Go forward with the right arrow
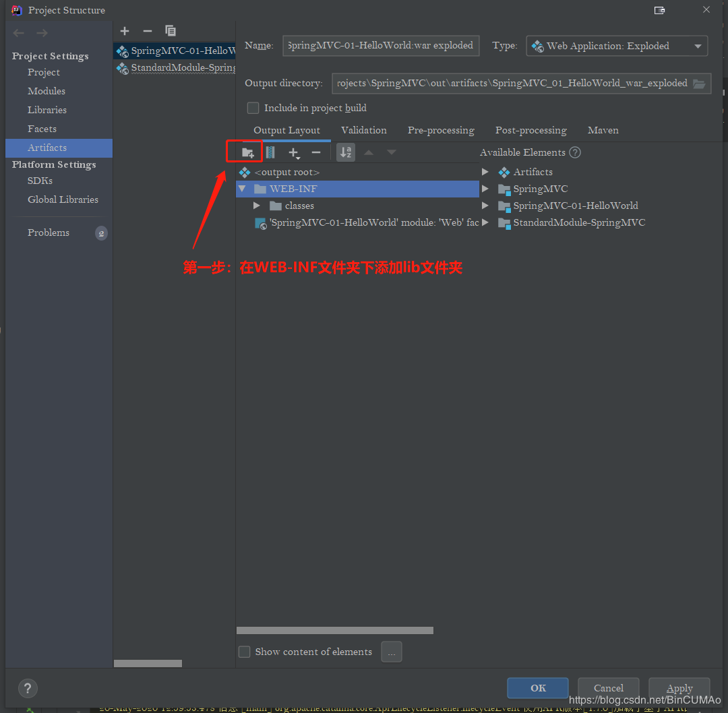Screen dimensions: 728x713 tap(42, 33)
